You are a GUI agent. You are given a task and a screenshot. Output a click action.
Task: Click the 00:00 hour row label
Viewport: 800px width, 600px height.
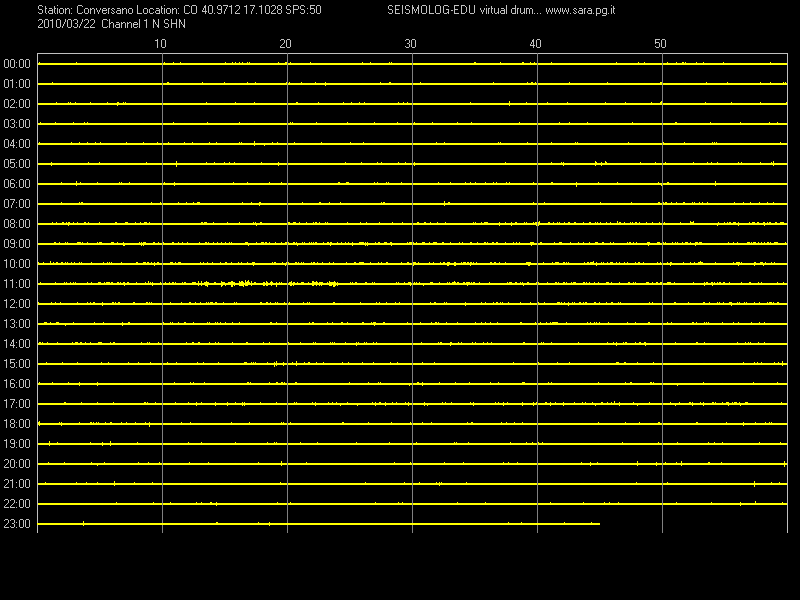[17, 64]
